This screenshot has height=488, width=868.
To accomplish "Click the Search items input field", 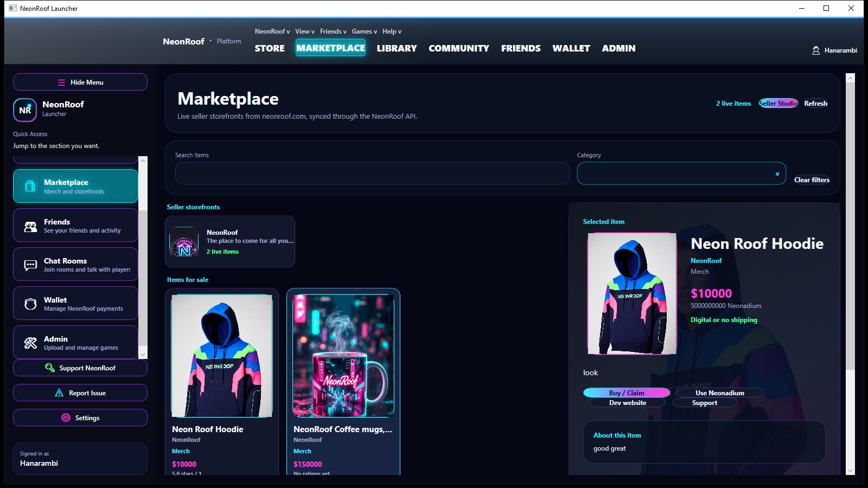I will pyautogui.click(x=372, y=174).
